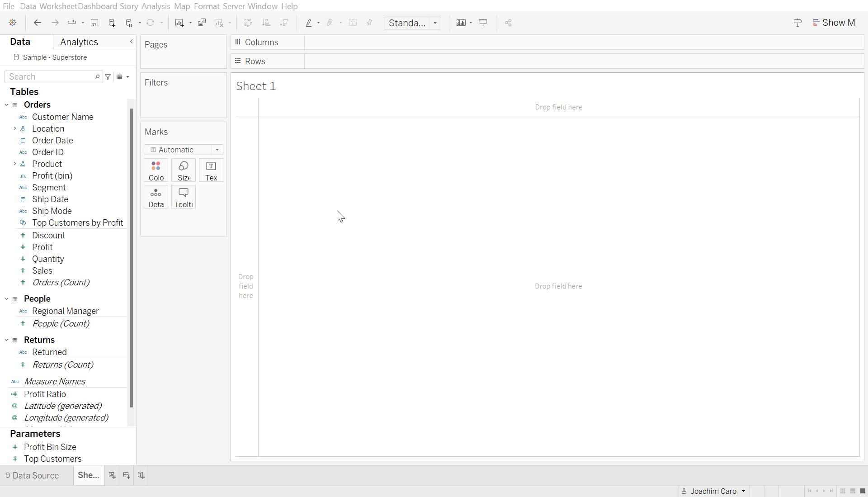Viewport: 868px width, 497px height.
Task: Open the Format menu
Action: [x=207, y=6]
